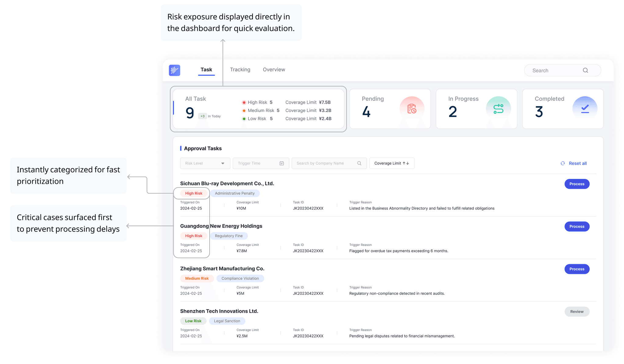Click the app logo icon

(175, 70)
